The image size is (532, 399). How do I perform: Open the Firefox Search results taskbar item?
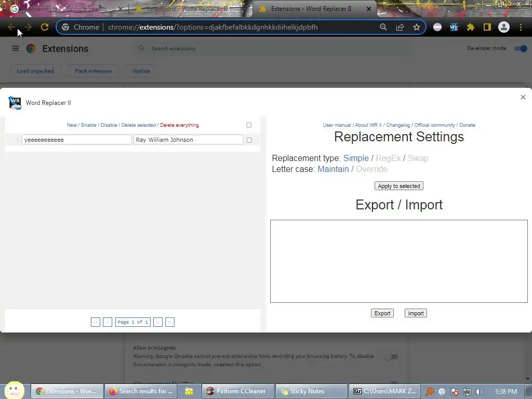140,391
